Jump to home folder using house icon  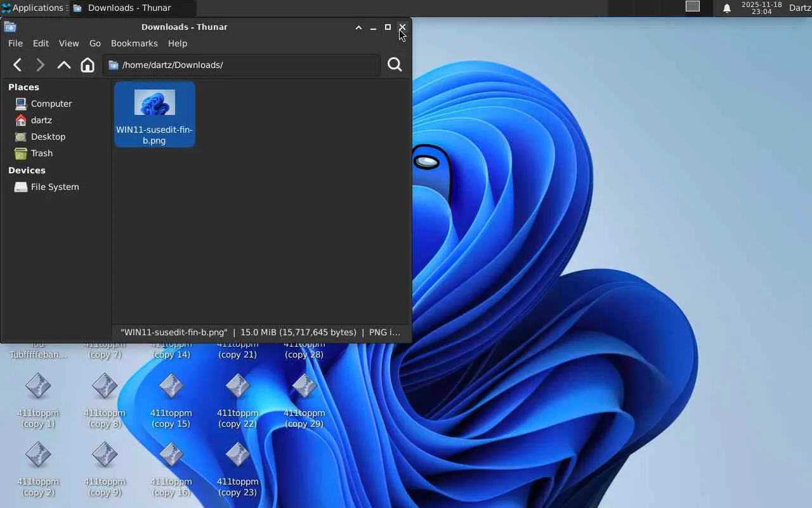88,65
